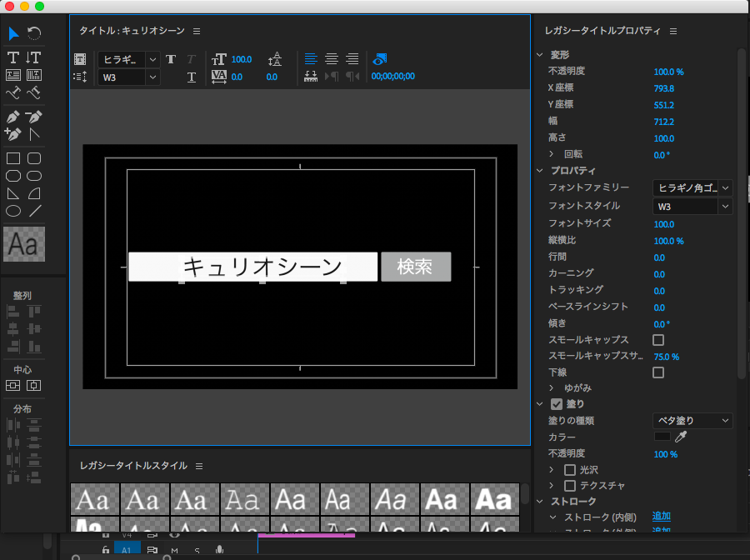The height and width of the screenshot is (560, 750).
Task: Select the Ellipse shape tool
Action: click(13, 211)
